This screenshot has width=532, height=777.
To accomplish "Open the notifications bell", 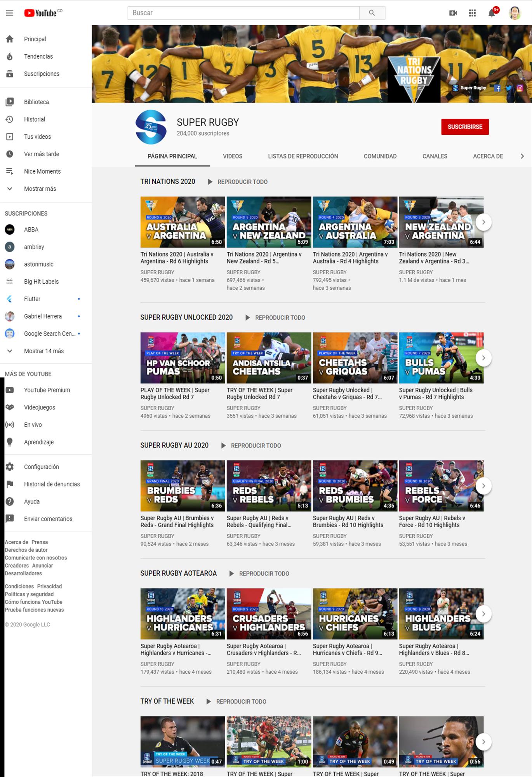I will (x=492, y=13).
